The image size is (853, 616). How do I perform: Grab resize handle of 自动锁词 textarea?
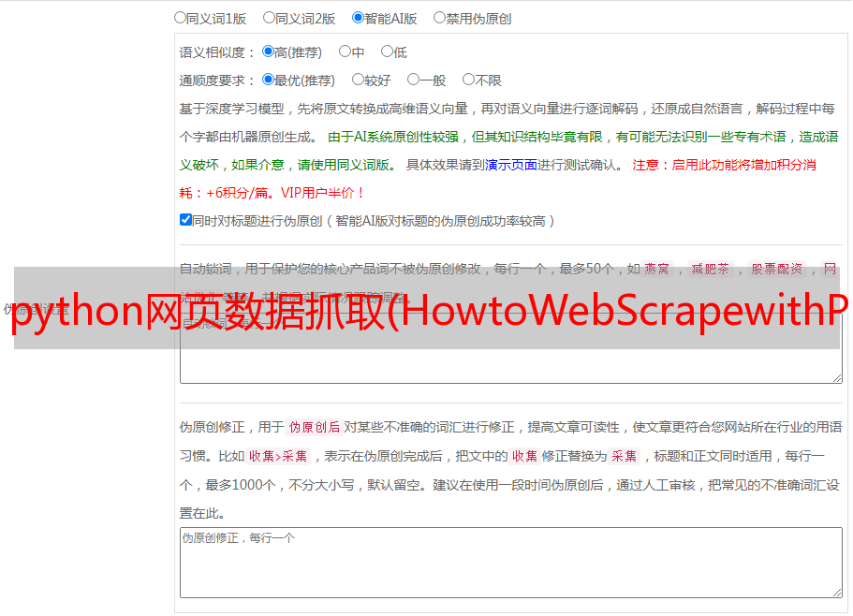(x=837, y=378)
